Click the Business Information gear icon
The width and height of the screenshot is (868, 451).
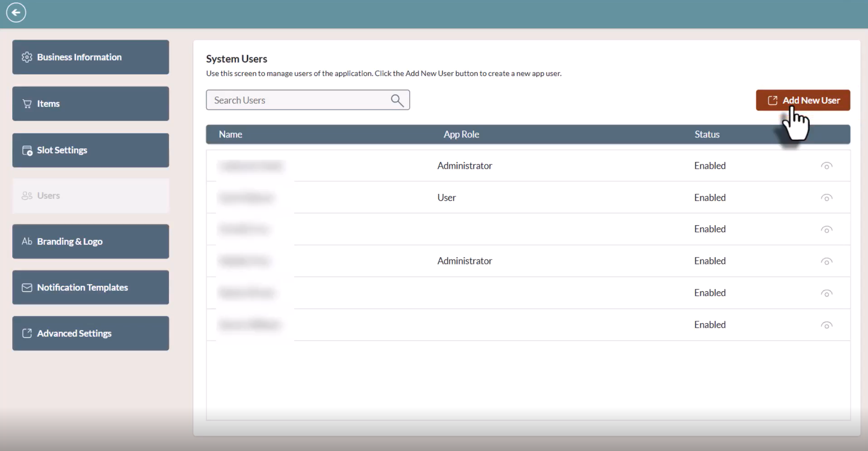click(x=26, y=57)
